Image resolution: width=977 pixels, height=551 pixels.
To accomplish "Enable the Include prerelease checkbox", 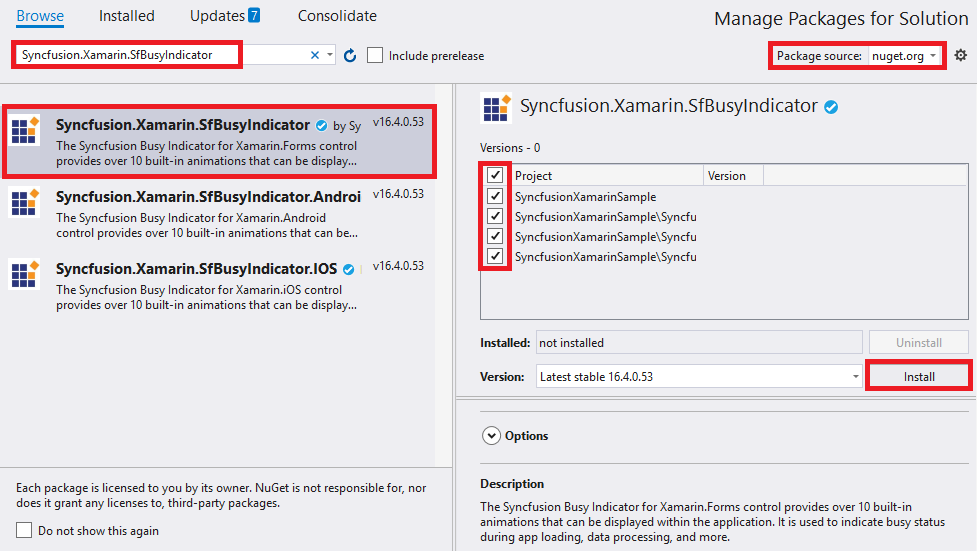I will coord(375,56).
